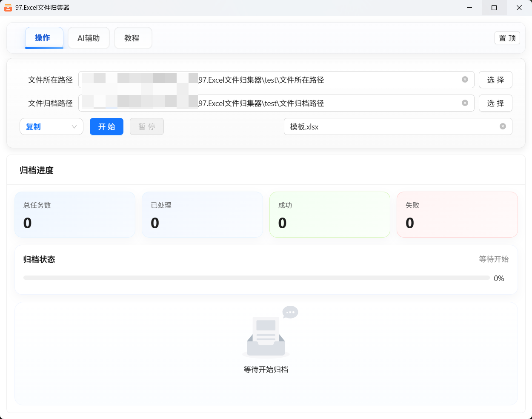The width and height of the screenshot is (532, 419).
Task: Go to the 教程 tab
Action: point(133,38)
